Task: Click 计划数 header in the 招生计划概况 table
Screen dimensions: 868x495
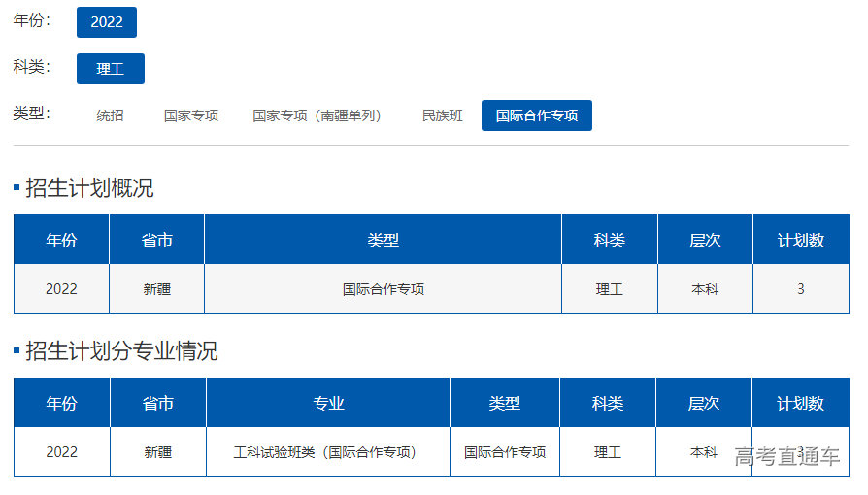Action: pyautogui.click(x=801, y=241)
